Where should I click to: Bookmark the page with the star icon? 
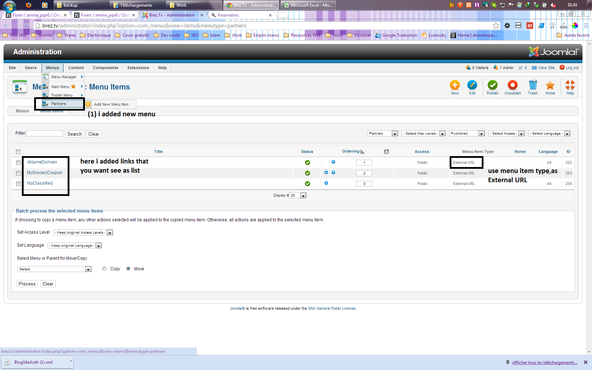(x=496, y=26)
